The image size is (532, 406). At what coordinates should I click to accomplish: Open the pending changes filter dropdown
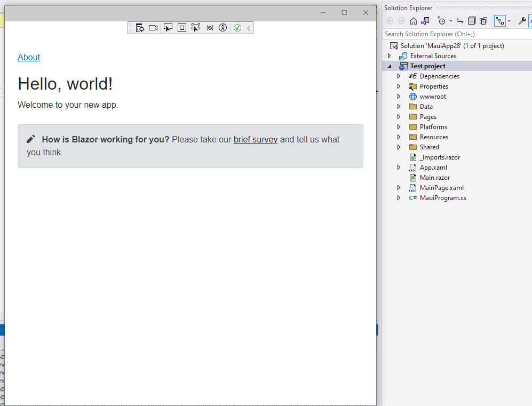pos(451,21)
